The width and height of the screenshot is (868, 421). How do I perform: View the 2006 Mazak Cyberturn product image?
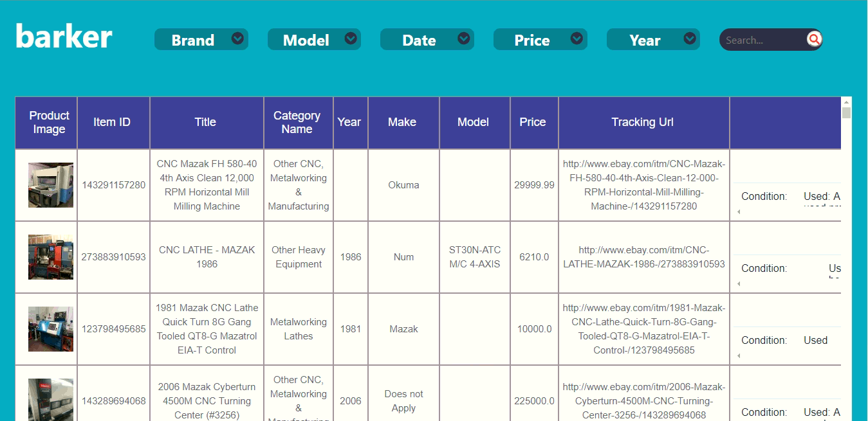click(x=51, y=400)
